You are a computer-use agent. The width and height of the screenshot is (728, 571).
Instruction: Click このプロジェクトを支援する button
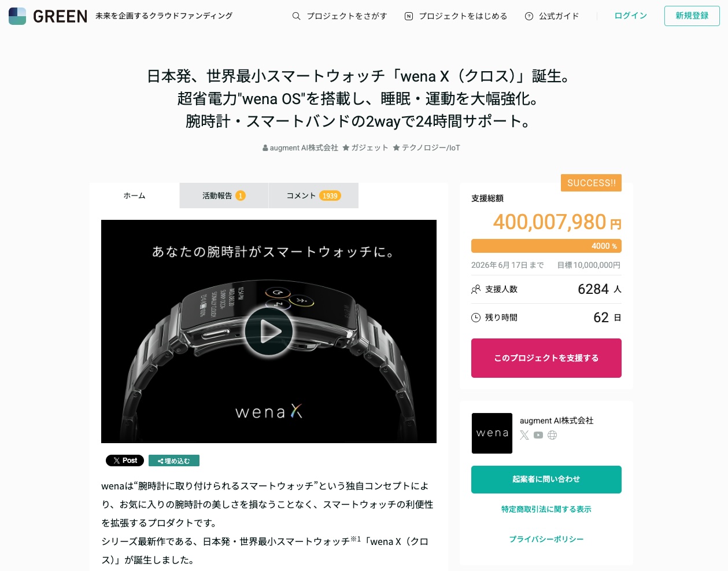point(546,358)
